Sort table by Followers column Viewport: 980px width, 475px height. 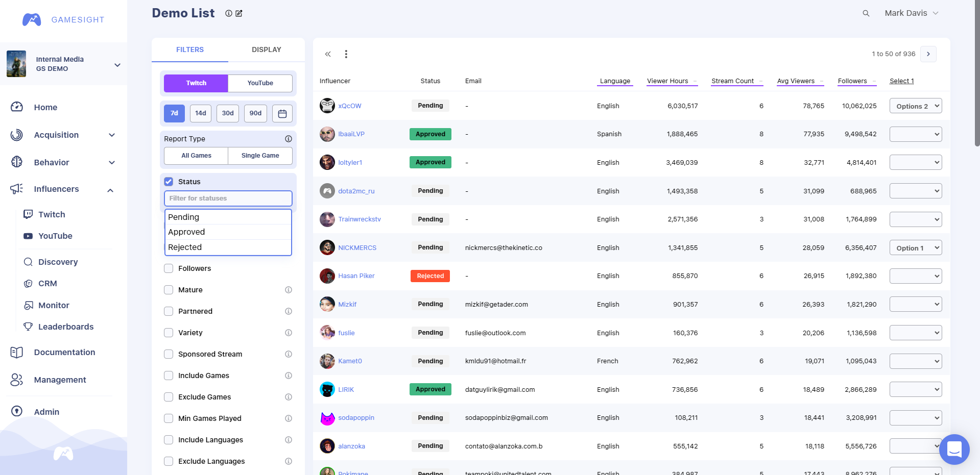click(856, 81)
